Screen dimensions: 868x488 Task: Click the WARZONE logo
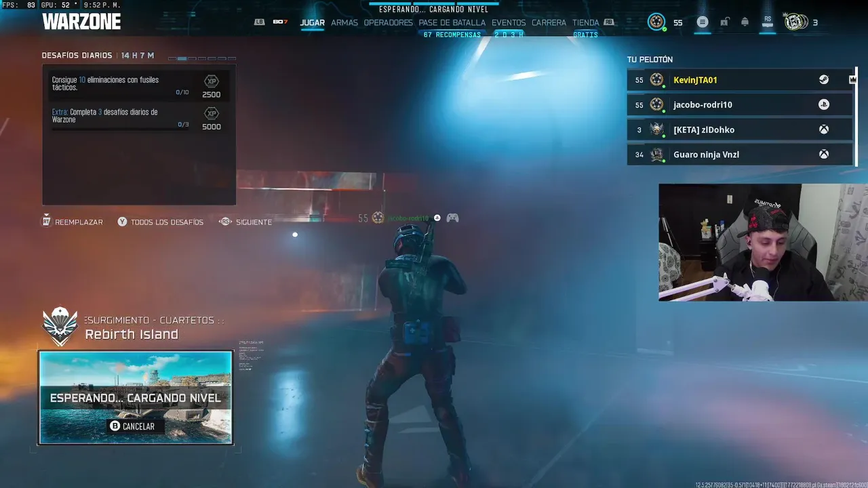click(81, 22)
